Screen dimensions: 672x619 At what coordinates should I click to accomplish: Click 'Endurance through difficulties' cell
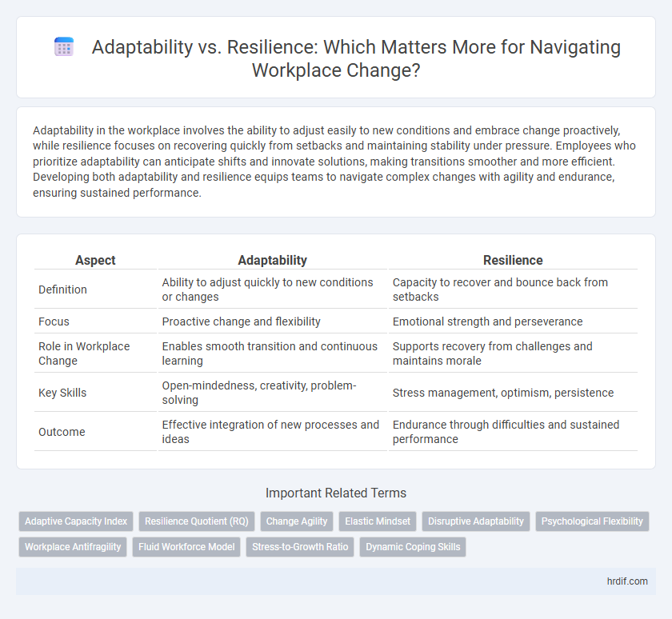click(x=513, y=432)
